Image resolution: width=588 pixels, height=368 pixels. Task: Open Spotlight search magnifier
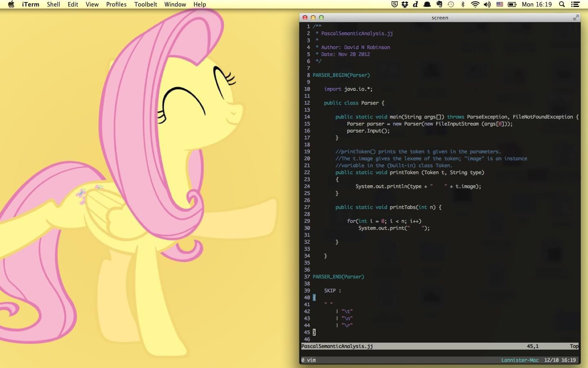(x=562, y=4)
